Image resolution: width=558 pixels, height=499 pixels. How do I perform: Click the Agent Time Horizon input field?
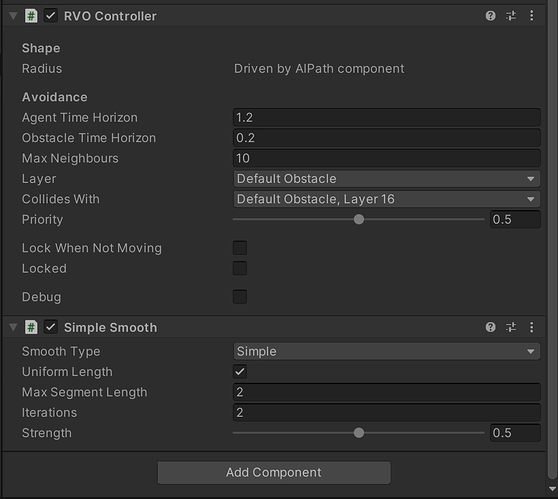click(x=386, y=117)
